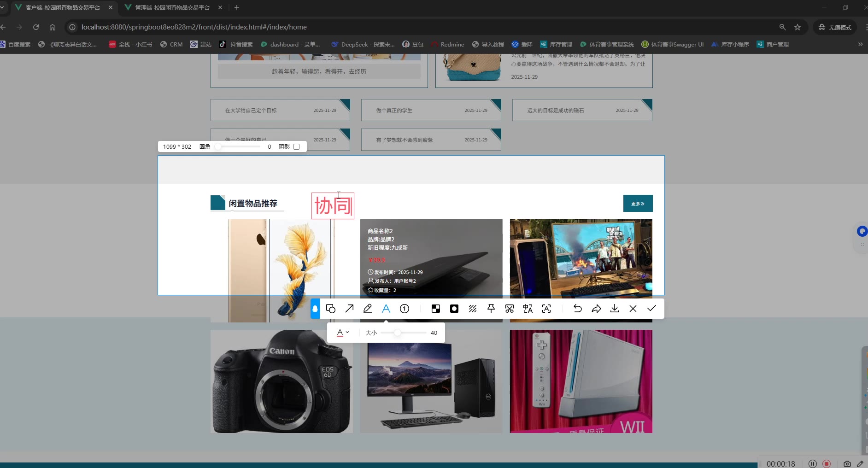Open the Redmine bookmark

pos(447,44)
